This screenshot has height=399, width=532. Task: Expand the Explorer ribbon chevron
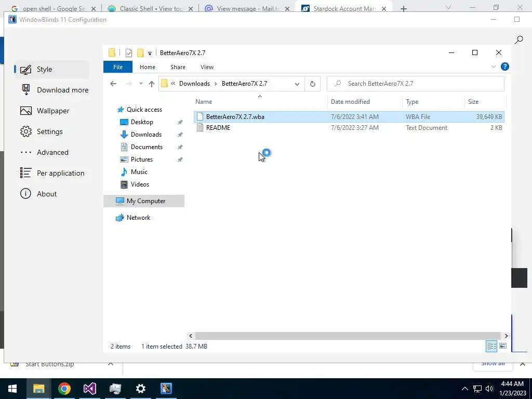pyautogui.click(x=494, y=67)
